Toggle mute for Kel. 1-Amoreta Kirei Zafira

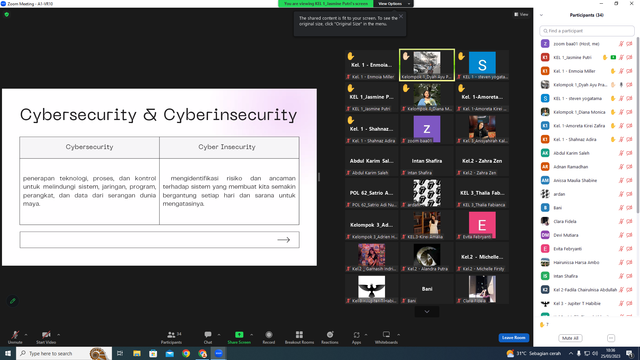tap(621, 126)
